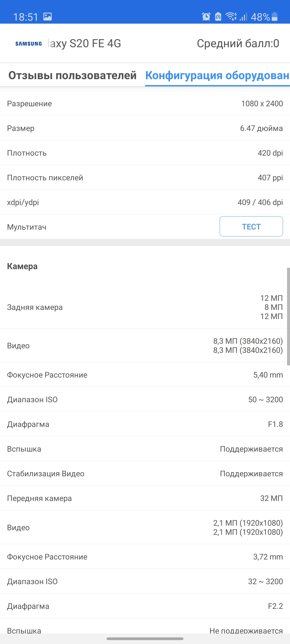Tap the Стабилизация Видео row
Screen dimensions: 290x644
click(x=145, y=474)
